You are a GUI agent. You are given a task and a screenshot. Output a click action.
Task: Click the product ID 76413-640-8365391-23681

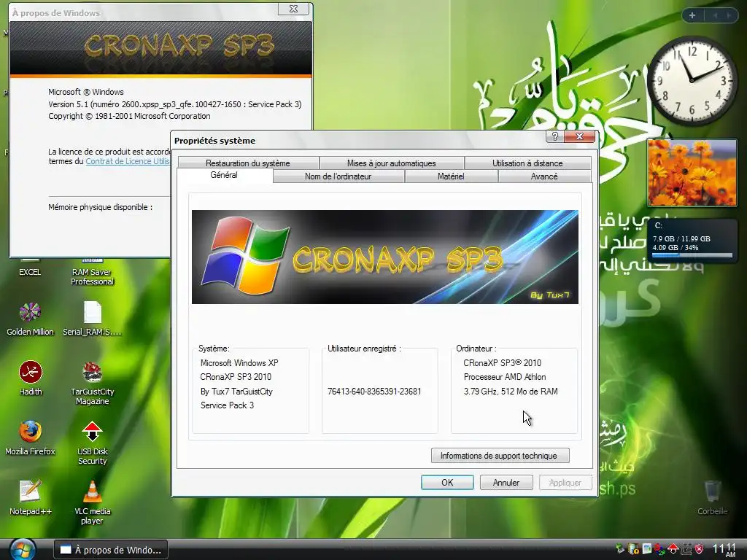pos(374,392)
